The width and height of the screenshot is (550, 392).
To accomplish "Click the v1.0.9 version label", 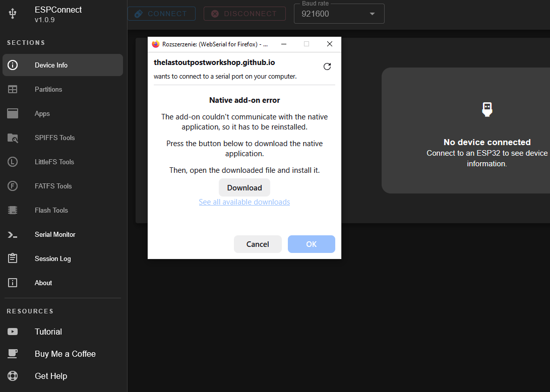I will 44,20.
